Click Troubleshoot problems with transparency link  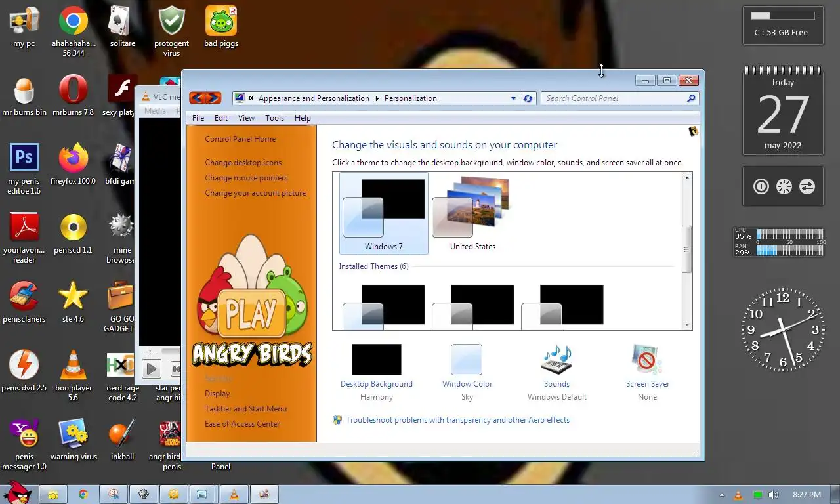457,420
